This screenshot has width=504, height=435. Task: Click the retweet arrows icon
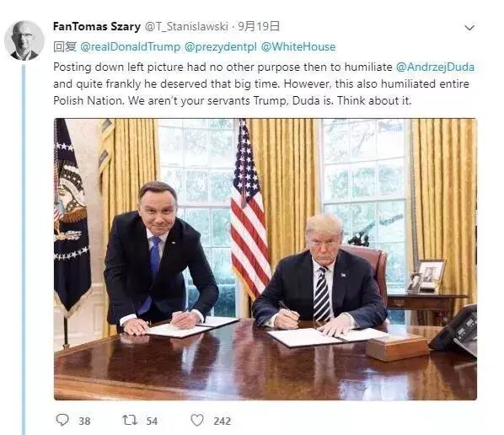(130, 420)
